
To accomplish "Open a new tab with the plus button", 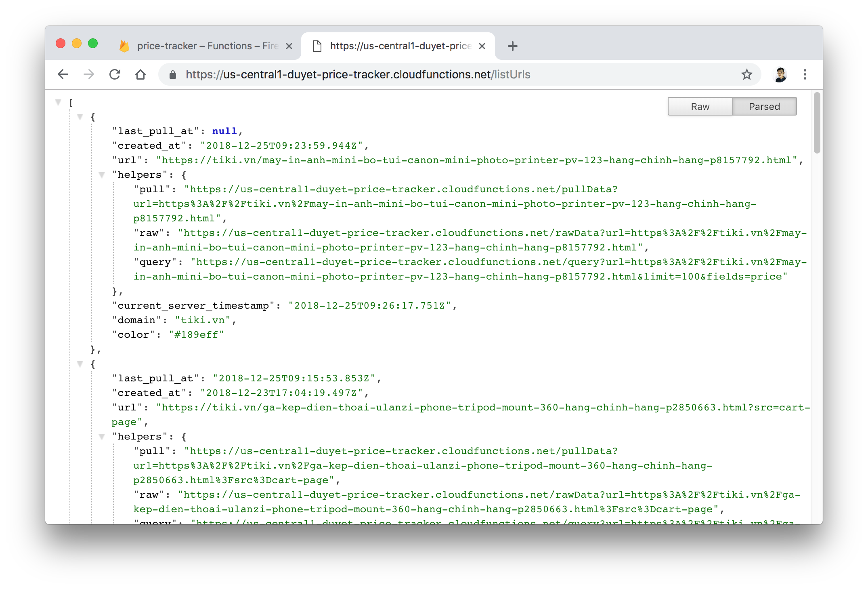I will (512, 46).
